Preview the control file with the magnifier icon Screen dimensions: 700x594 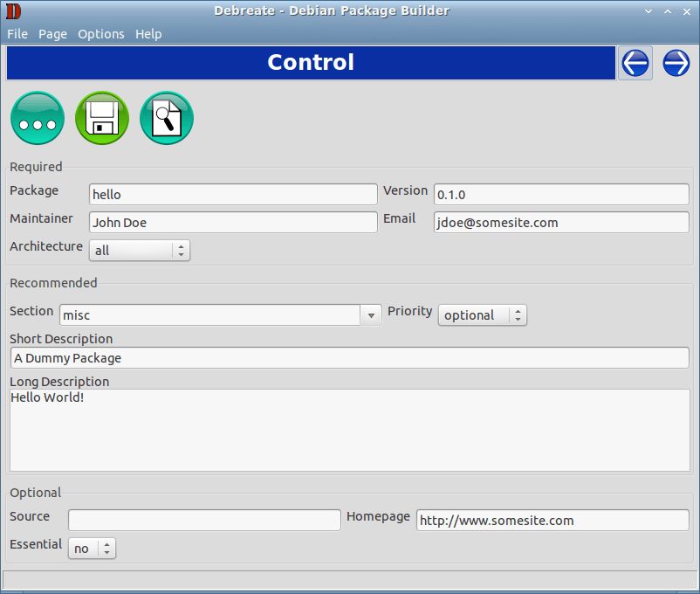pyautogui.click(x=166, y=117)
